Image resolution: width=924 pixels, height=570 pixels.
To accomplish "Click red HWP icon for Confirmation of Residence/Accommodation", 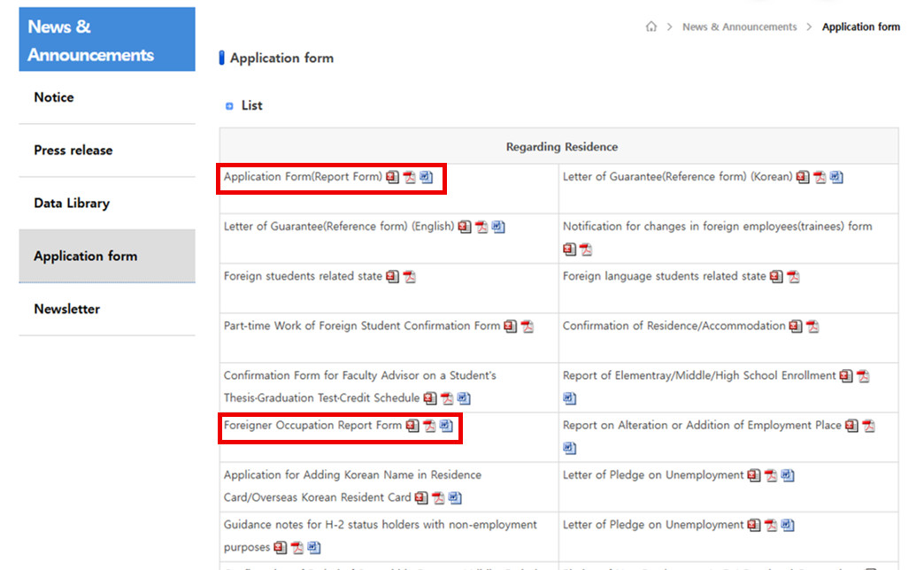I will tap(796, 327).
